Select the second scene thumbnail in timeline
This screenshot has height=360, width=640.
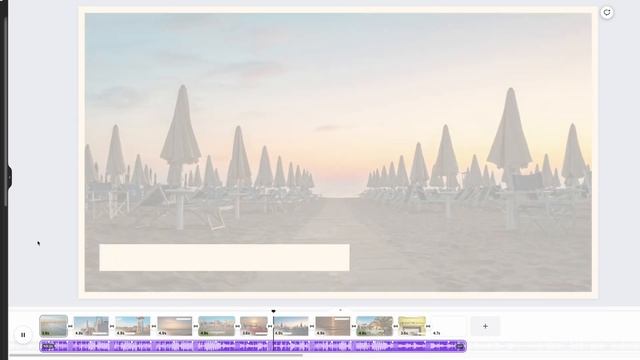(91, 326)
